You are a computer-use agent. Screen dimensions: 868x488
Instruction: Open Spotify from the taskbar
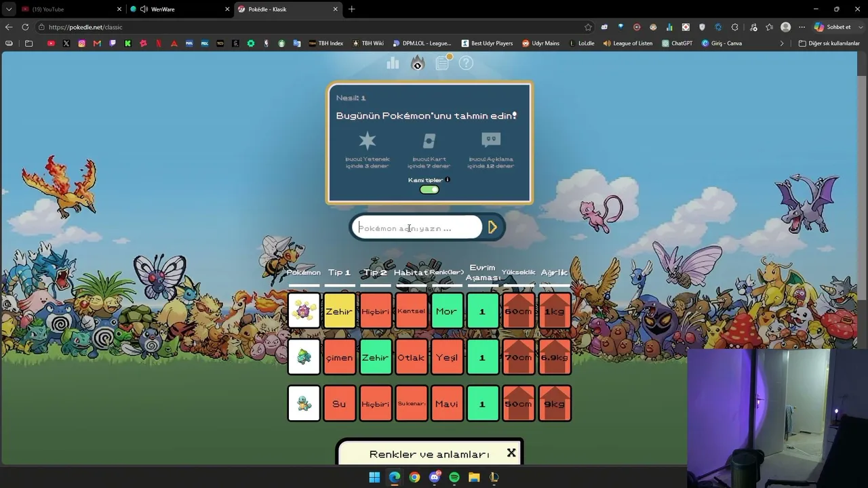click(x=454, y=477)
